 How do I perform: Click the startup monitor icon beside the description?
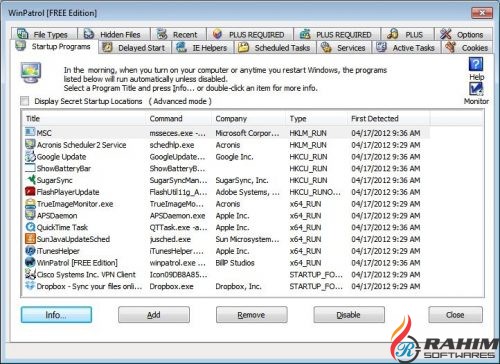pos(31,73)
